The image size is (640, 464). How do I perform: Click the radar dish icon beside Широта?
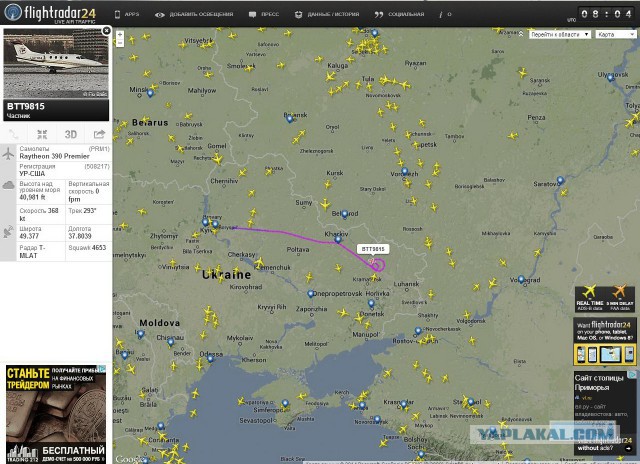tap(8, 231)
